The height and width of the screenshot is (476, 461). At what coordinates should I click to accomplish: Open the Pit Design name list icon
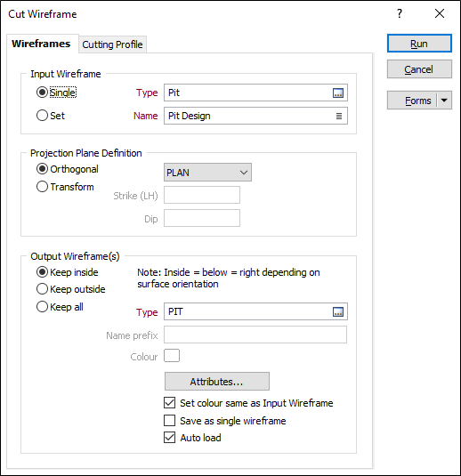tap(339, 116)
